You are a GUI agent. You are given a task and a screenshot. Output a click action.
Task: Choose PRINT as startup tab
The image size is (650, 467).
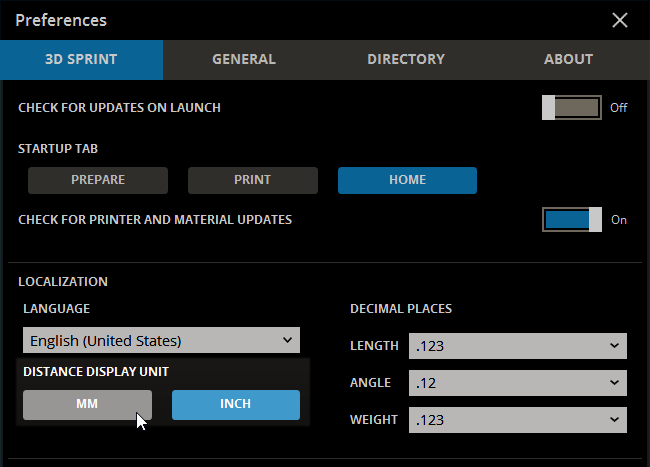pos(252,180)
